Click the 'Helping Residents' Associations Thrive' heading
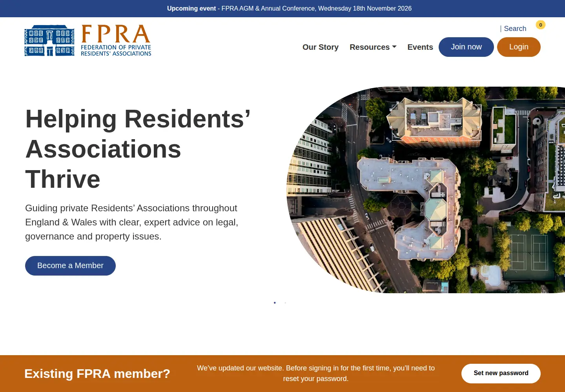Viewport: 565px width, 392px height. coord(138,149)
